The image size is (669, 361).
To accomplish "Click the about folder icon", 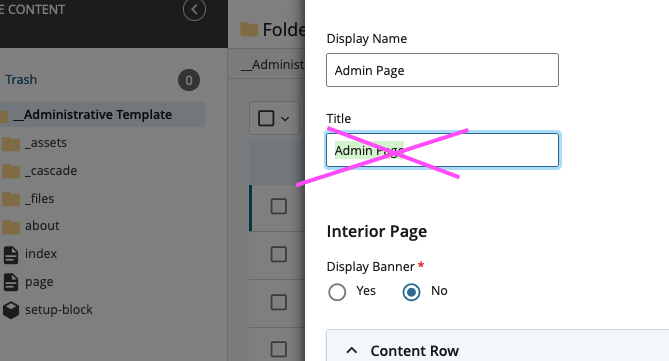I will (11, 227).
